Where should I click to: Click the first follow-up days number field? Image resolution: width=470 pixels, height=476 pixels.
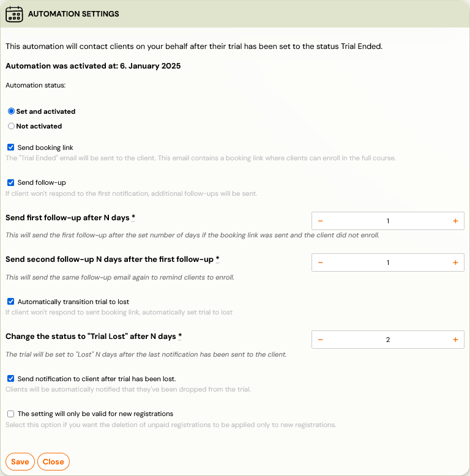(x=387, y=221)
